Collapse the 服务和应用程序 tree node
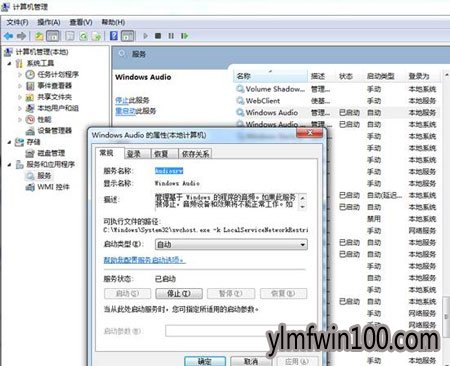This screenshot has height=366, width=450. click(9, 164)
